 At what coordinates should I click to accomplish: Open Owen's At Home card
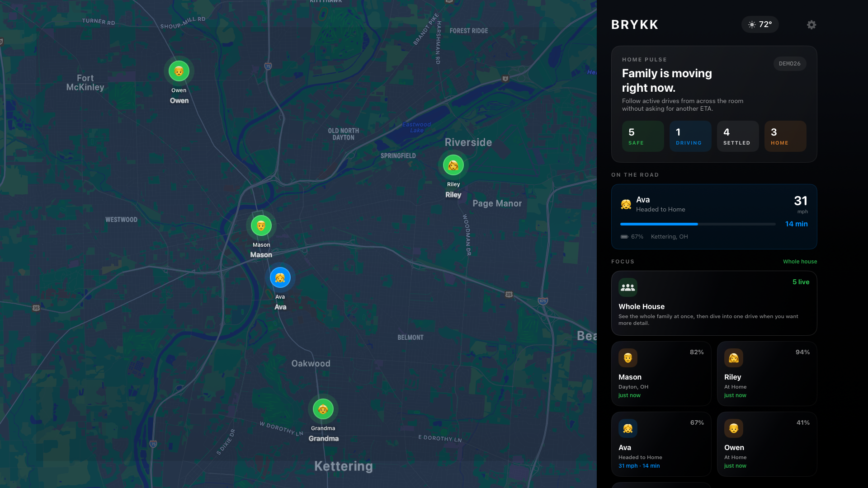coord(767,444)
